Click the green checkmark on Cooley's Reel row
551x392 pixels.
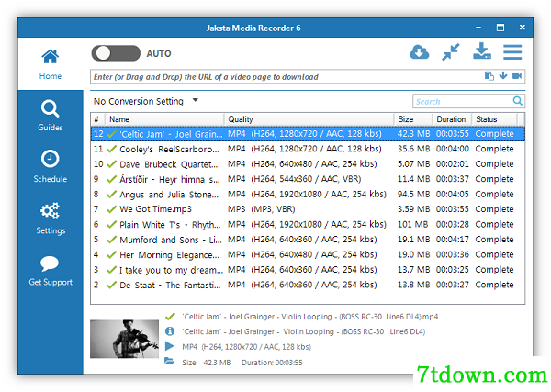coord(111,150)
